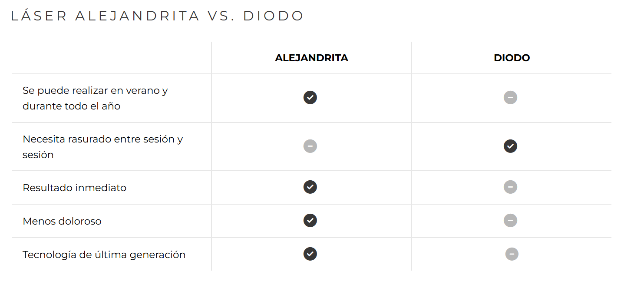This screenshot has height=298, width=644.
Task: Click the word 'DIODO' in the page title
Action: tap(273, 16)
